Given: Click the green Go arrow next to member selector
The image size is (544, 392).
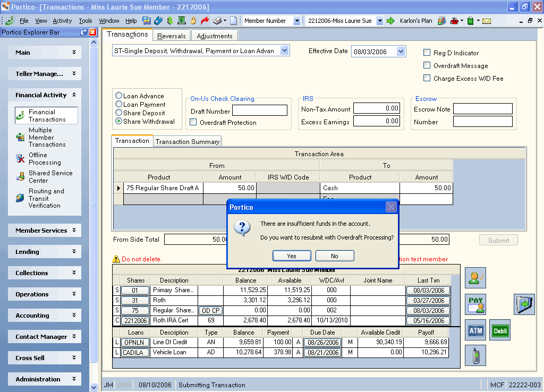Looking at the screenshot, I should click(390, 21).
